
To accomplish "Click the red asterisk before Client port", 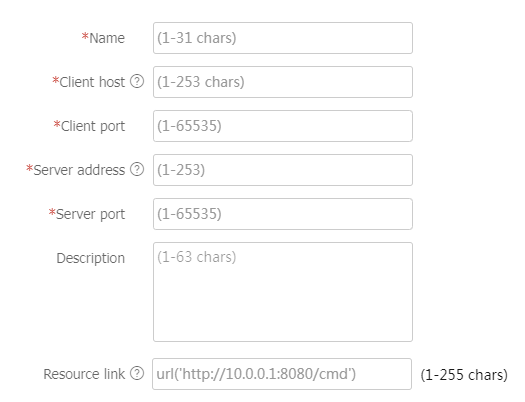I will click(x=57, y=124).
